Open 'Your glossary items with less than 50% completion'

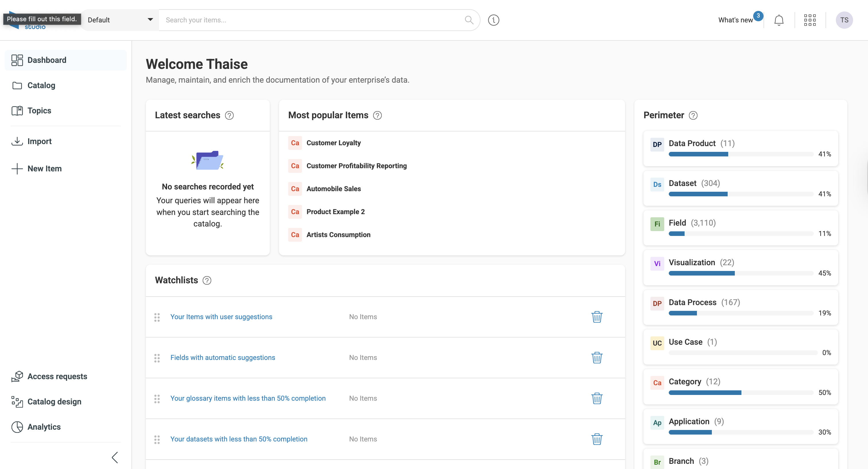click(x=248, y=398)
